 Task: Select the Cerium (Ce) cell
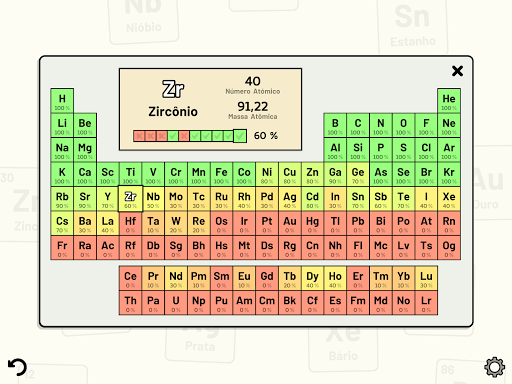pyautogui.click(x=130, y=278)
